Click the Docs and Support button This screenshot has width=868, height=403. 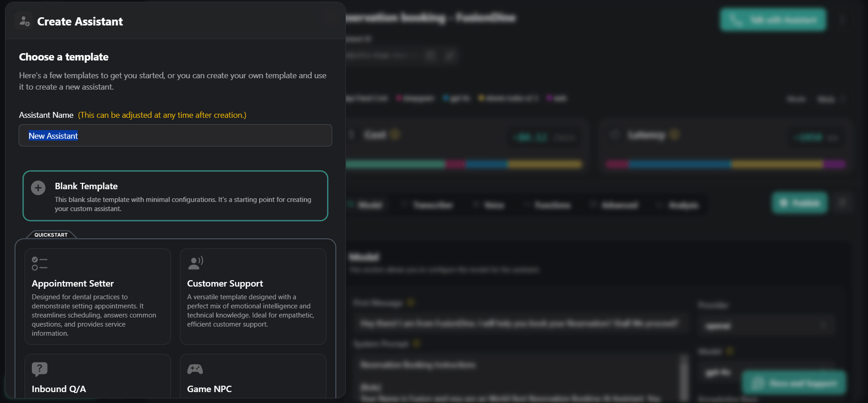tap(793, 382)
